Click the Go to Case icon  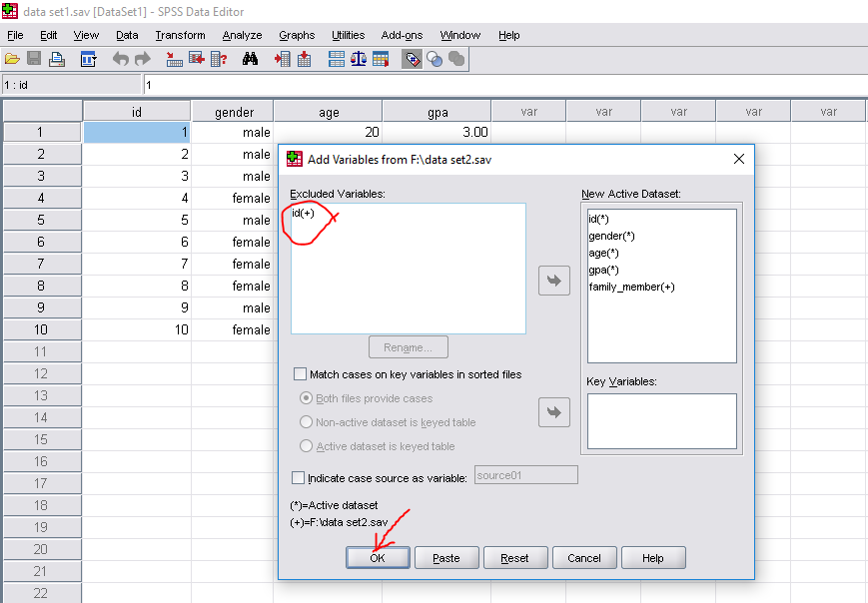(175, 59)
